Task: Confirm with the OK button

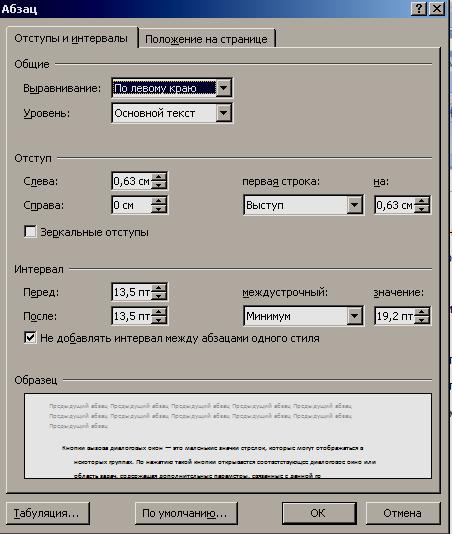Action: [319, 513]
